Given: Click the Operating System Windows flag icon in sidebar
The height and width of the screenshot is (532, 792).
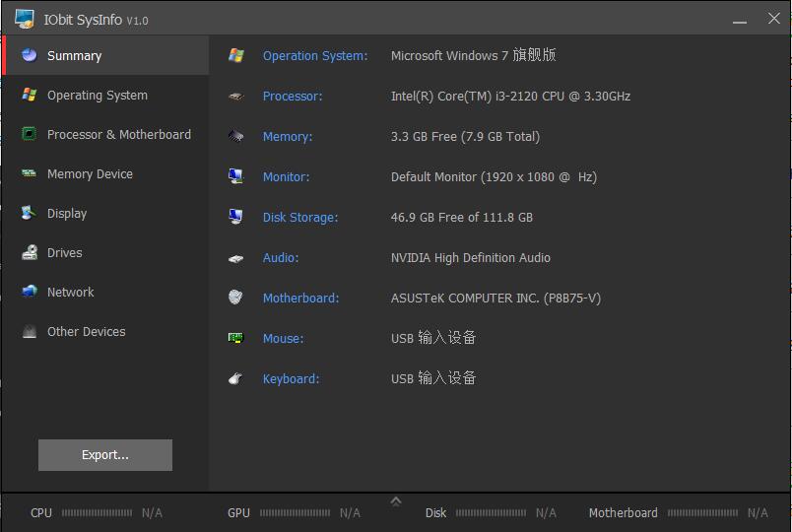Looking at the screenshot, I should (x=30, y=95).
